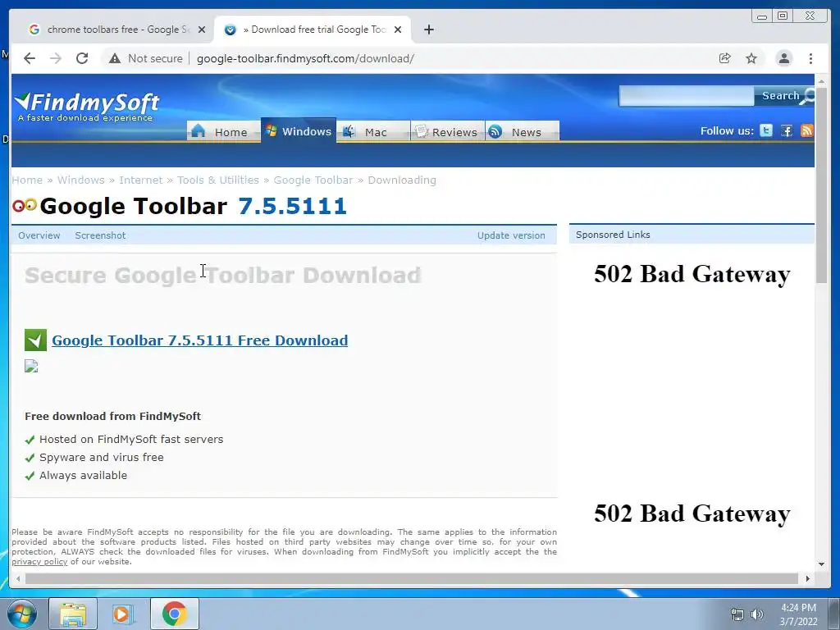The height and width of the screenshot is (630, 840).
Task: Select the Download free trial Google Toolbar tab
Action: 313,30
